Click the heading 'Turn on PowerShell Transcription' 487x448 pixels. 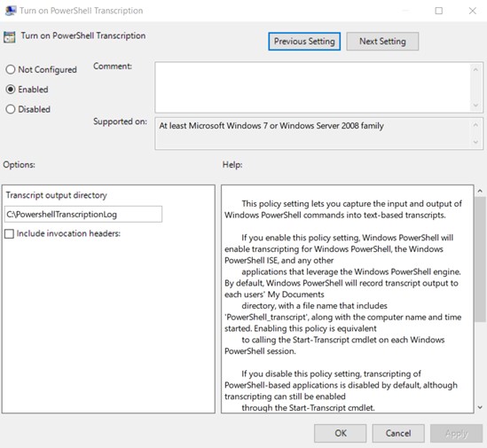point(83,35)
